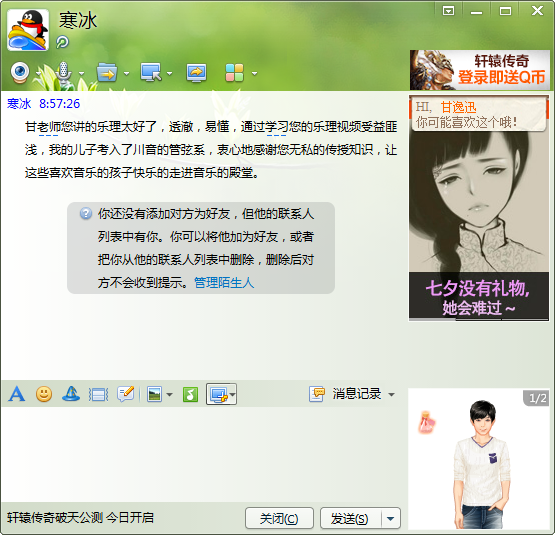Start a voice call with microphone icon

[x=63, y=73]
